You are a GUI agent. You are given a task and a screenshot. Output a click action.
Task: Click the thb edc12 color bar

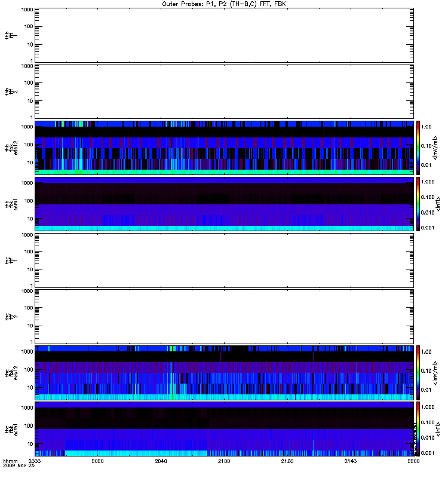pos(418,148)
